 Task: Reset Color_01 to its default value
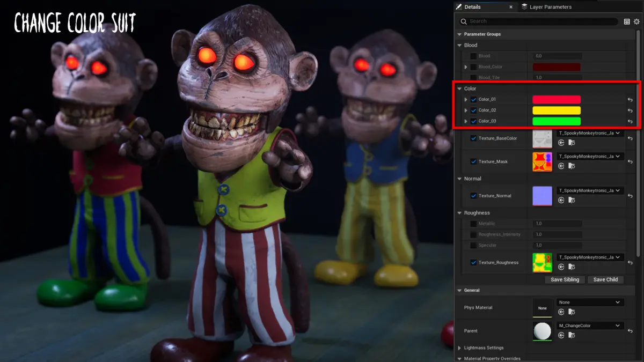(x=630, y=100)
